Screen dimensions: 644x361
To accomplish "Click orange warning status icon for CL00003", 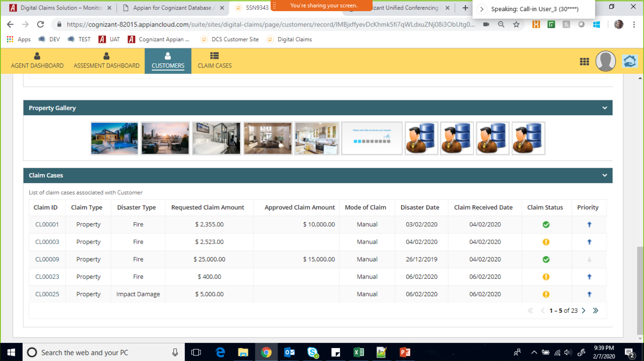I will coord(546,242).
